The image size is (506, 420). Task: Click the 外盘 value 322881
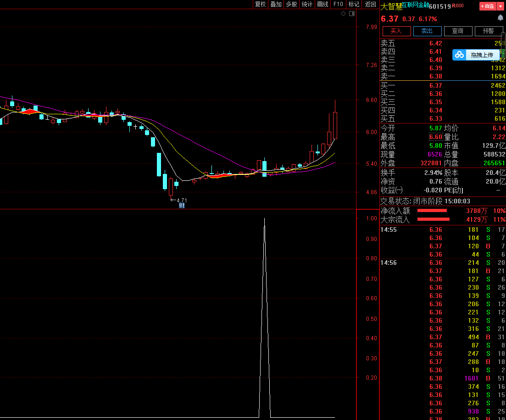click(431, 163)
